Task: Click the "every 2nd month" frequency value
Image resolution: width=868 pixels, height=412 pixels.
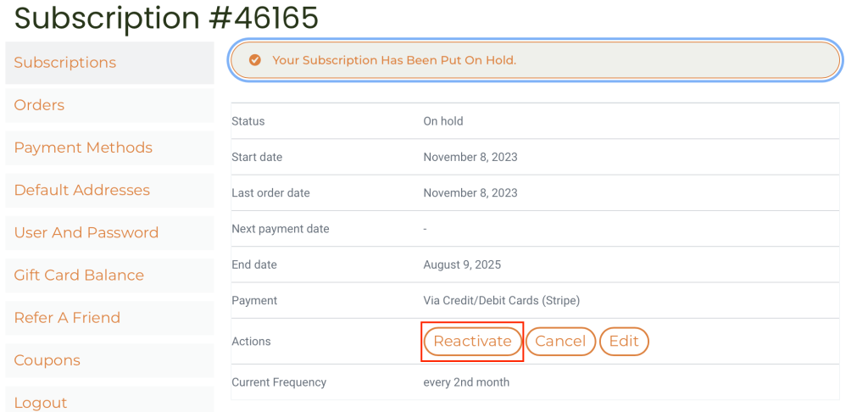Action: click(466, 382)
